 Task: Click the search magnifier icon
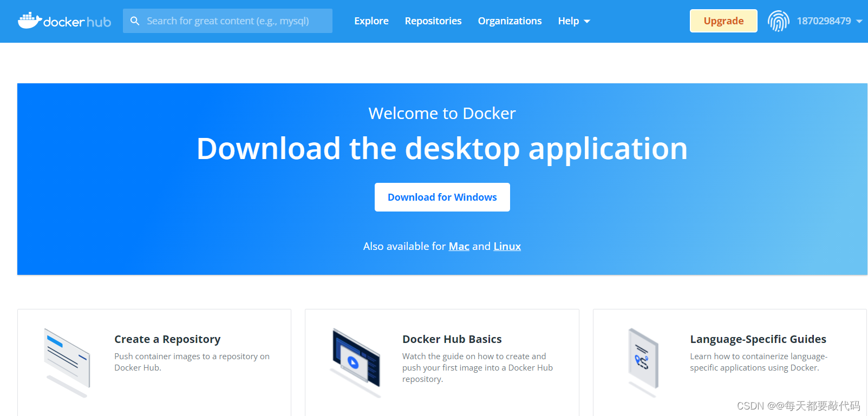point(135,21)
